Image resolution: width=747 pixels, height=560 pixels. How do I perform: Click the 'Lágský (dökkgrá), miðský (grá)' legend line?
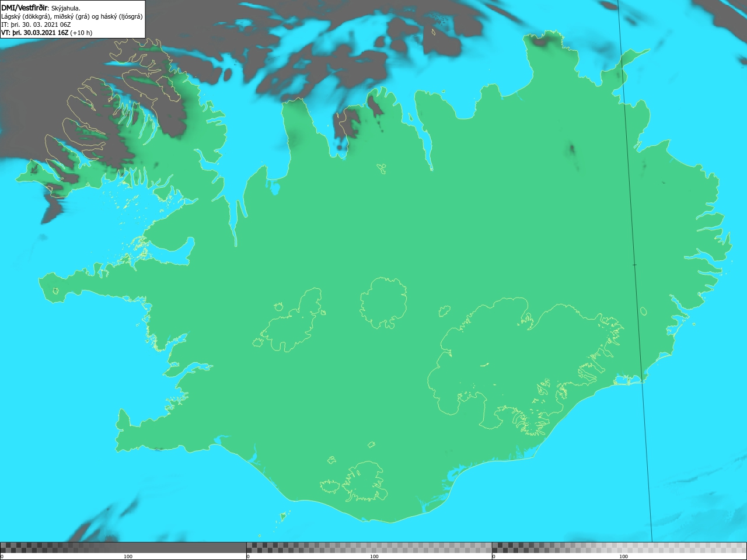tap(72, 16)
